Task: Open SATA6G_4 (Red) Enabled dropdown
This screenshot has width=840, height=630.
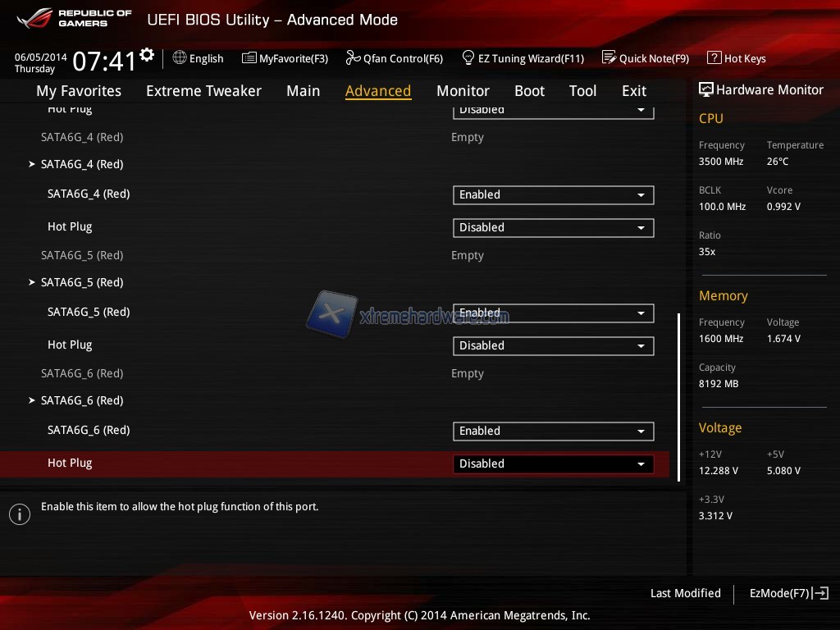Action: pos(553,195)
